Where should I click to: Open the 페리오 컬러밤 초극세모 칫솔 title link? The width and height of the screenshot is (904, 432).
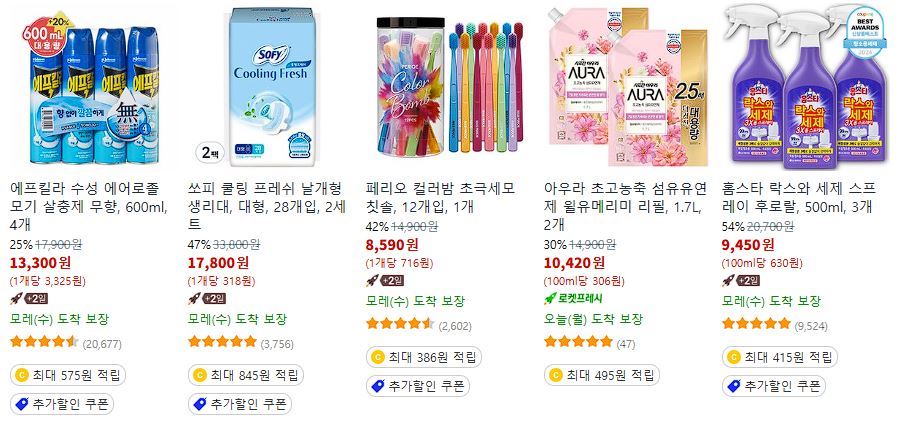[439, 197]
